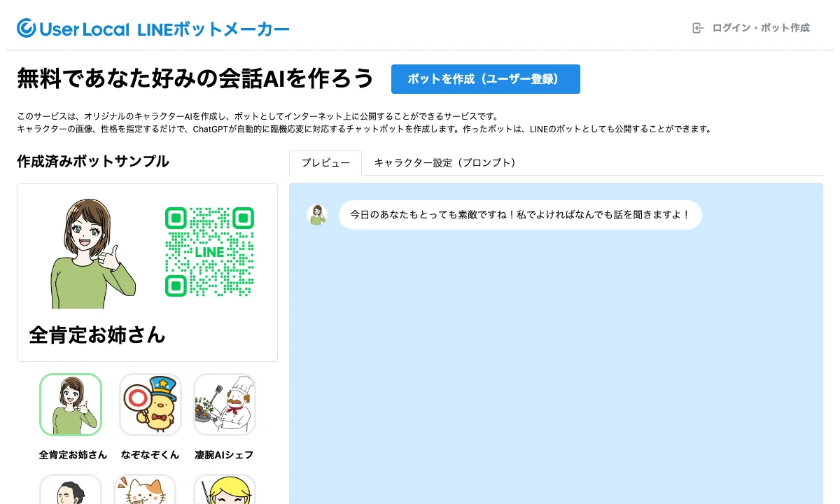The image size is (840, 504).
Task: Open ログイン・ボット作成 link
Action: click(x=760, y=28)
